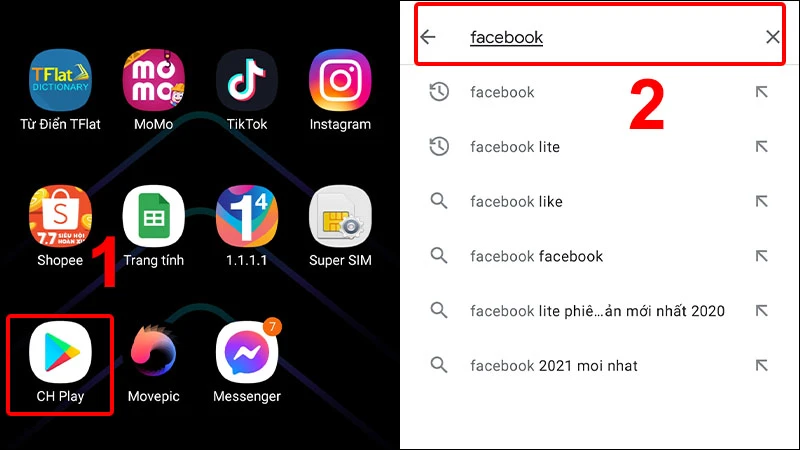Go back using the search bar arrow
The image size is (800, 450).
coord(428,37)
